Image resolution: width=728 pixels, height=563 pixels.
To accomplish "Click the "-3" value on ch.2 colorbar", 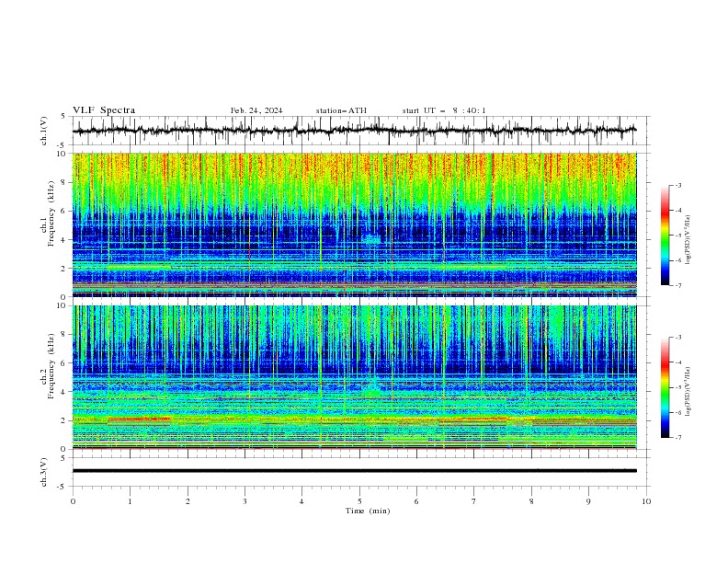I will click(677, 338).
